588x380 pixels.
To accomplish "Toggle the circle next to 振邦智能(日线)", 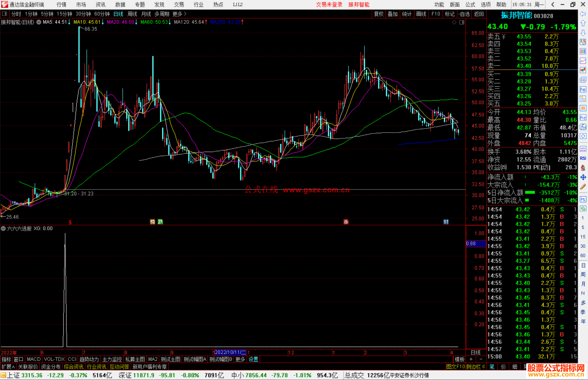I will click(x=39, y=22).
